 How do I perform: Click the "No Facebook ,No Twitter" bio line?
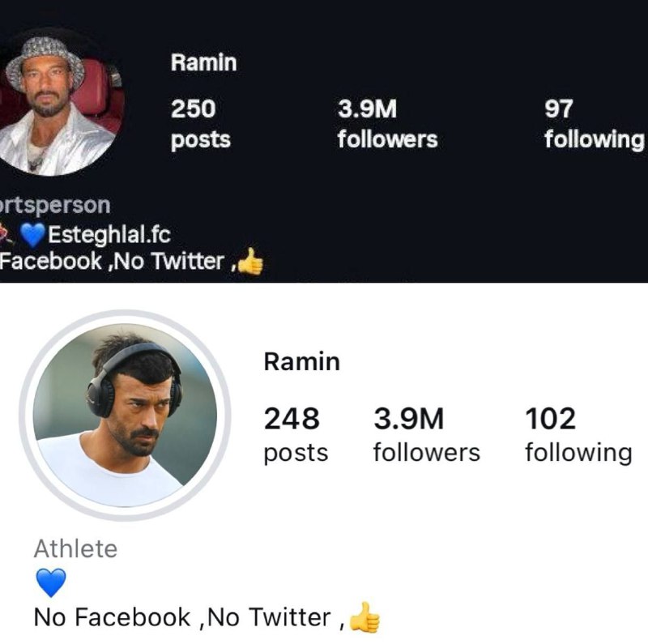tap(182, 618)
